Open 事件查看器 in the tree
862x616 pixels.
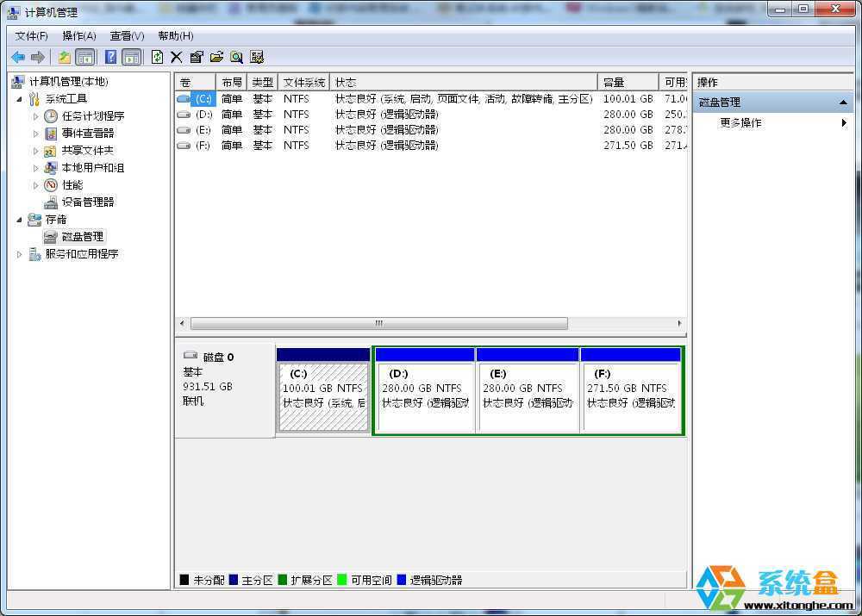(87, 133)
